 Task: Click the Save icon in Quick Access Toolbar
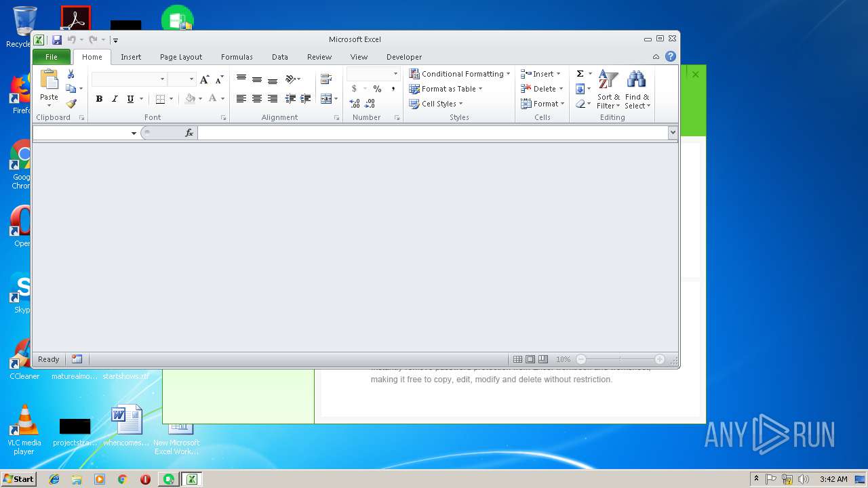(57, 40)
